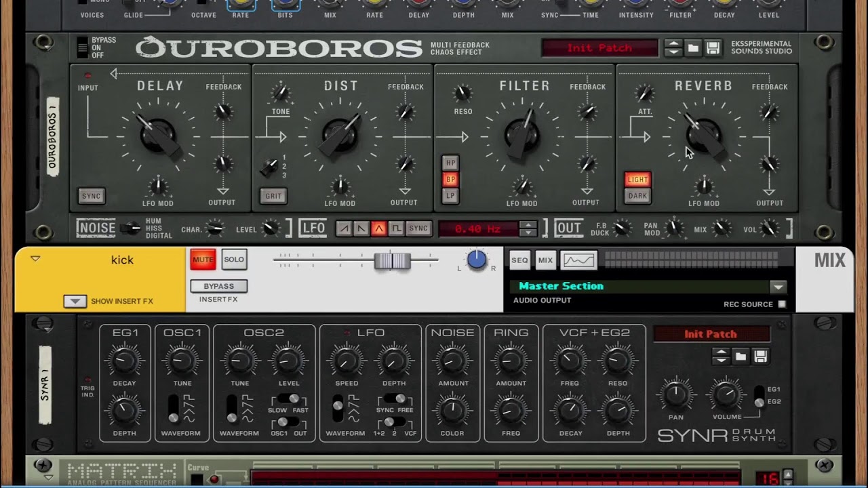The width and height of the screenshot is (868, 488).
Task: Click the OSC1 waveform selector slider
Action: tap(174, 409)
